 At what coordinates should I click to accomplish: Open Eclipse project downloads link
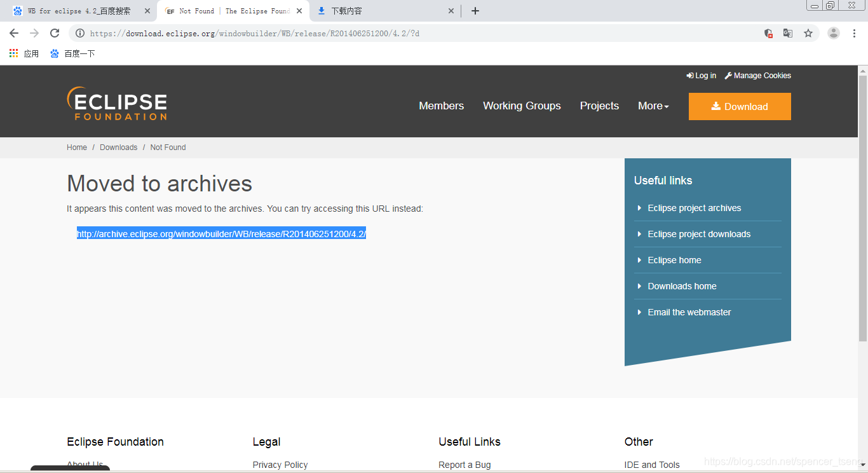point(699,234)
